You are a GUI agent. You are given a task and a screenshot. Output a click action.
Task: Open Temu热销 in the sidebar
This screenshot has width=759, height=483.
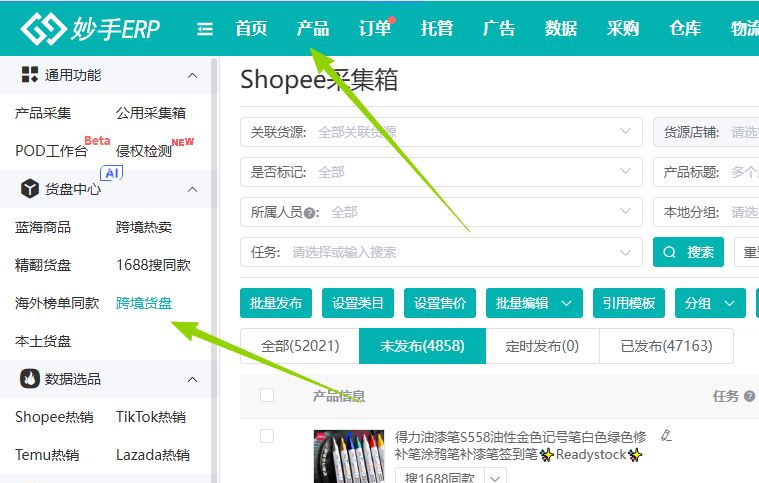pyautogui.click(x=47, y=455)
